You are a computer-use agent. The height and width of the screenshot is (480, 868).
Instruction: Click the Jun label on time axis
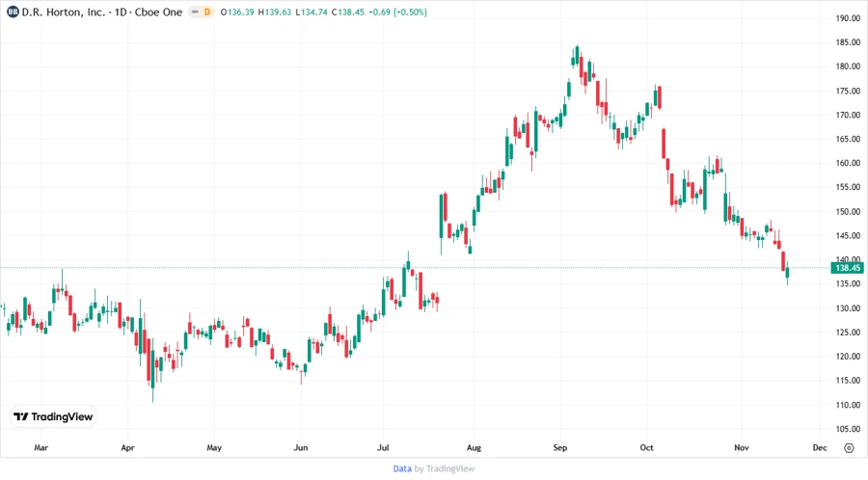pos(301,447)
